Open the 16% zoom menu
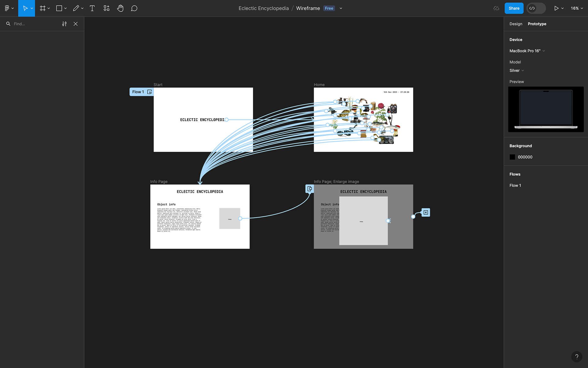 (x=577, y=8)
